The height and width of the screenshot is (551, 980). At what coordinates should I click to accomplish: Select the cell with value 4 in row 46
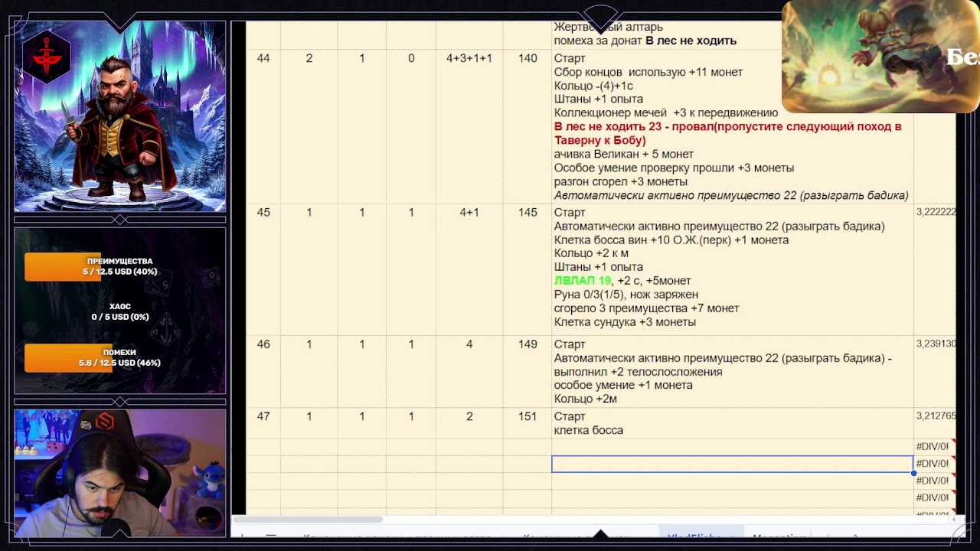(469, 371)
